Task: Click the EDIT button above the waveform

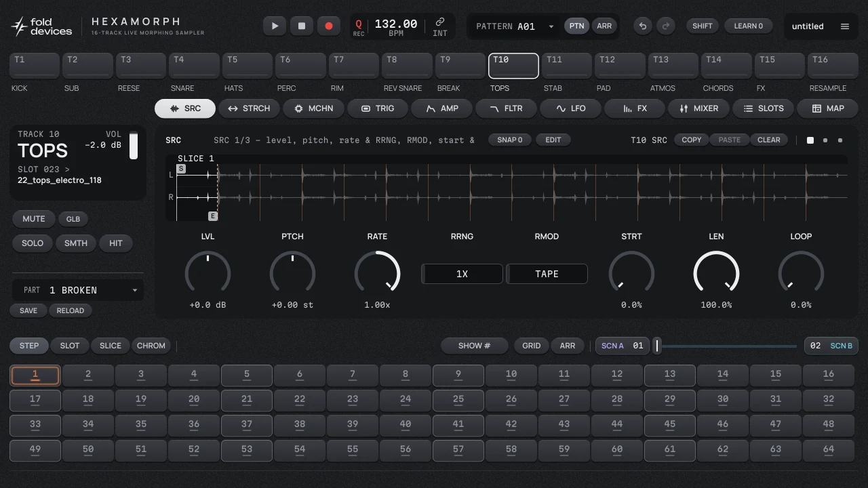Action: pyautogui.click(x=553, y=140)
